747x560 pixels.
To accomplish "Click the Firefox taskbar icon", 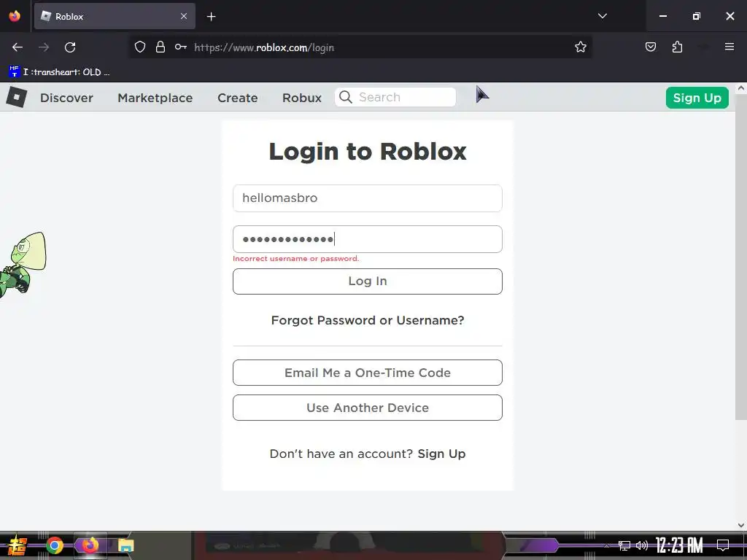I will pyautogui.click(x=90, y=545).
